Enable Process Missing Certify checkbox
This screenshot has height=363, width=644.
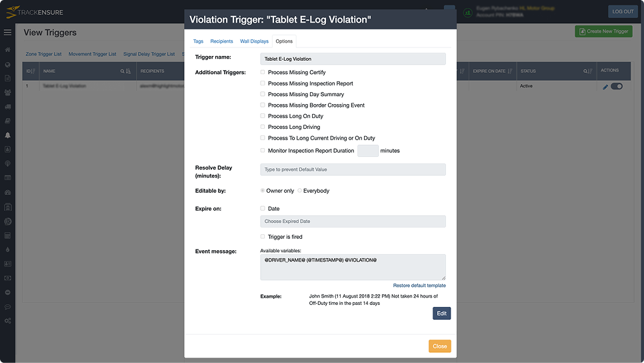tap(263, 72)
